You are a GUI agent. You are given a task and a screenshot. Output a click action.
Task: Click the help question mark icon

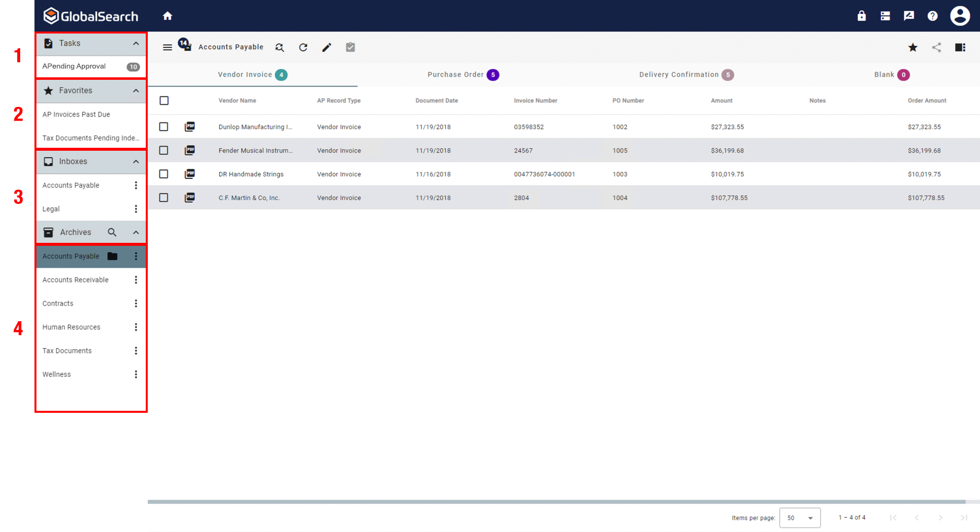[x=932, y=15]
